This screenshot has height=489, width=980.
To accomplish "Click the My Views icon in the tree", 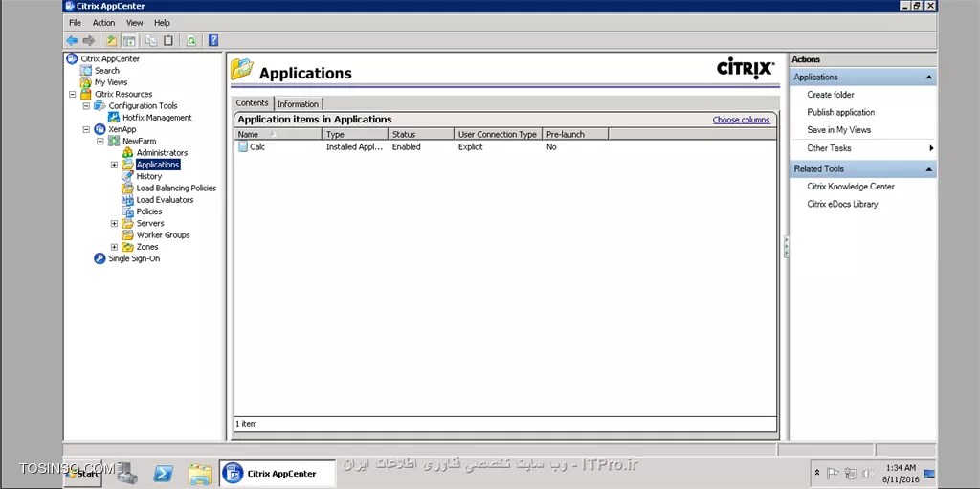I will point(85,82).
